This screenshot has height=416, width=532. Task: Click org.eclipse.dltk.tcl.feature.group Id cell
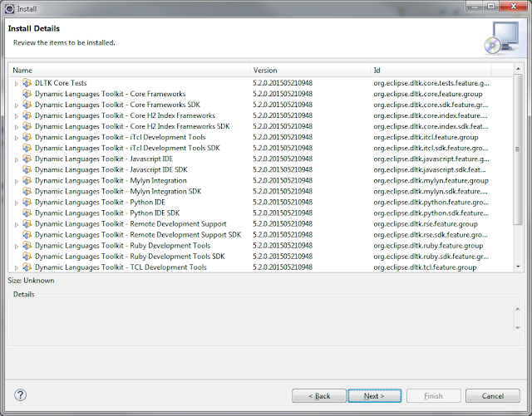coord(425,267)
